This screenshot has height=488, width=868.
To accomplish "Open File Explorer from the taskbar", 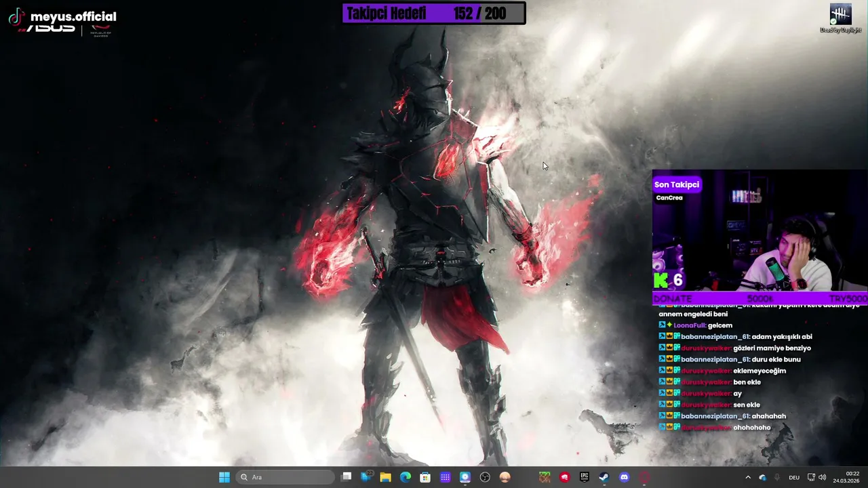I will [386, 477].
